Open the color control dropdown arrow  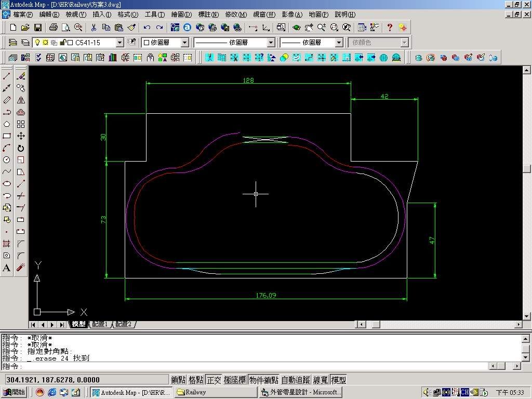point(184,43)
